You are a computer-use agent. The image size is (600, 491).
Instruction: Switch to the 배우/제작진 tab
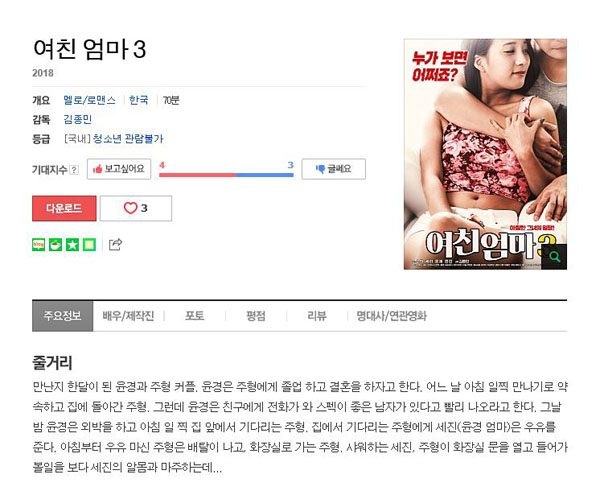point(128,316)
